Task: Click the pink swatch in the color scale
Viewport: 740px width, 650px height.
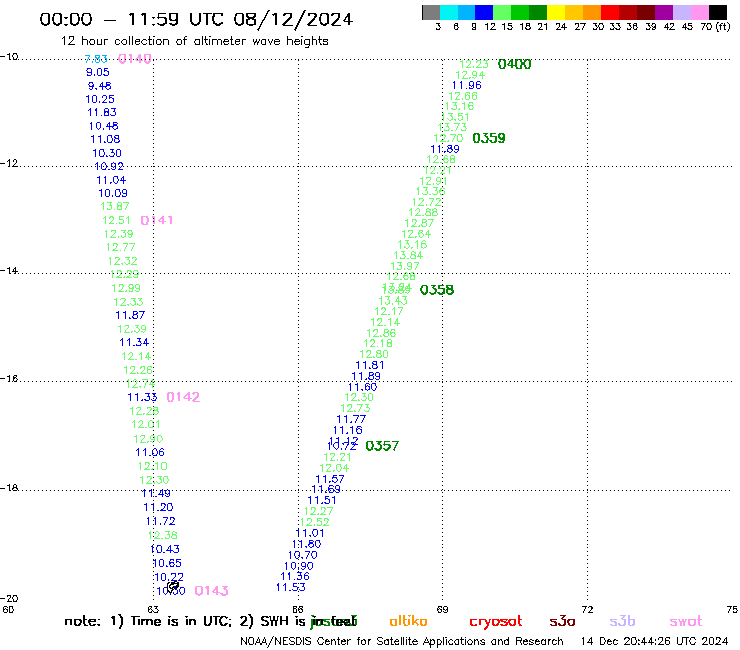Action: pyautogui.click(x=699, y=12)
